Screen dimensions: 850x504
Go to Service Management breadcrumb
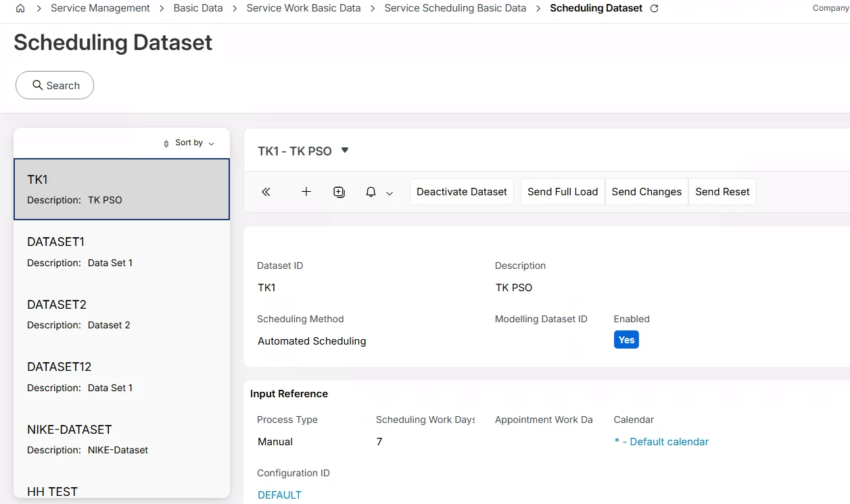tap(100, 8)
